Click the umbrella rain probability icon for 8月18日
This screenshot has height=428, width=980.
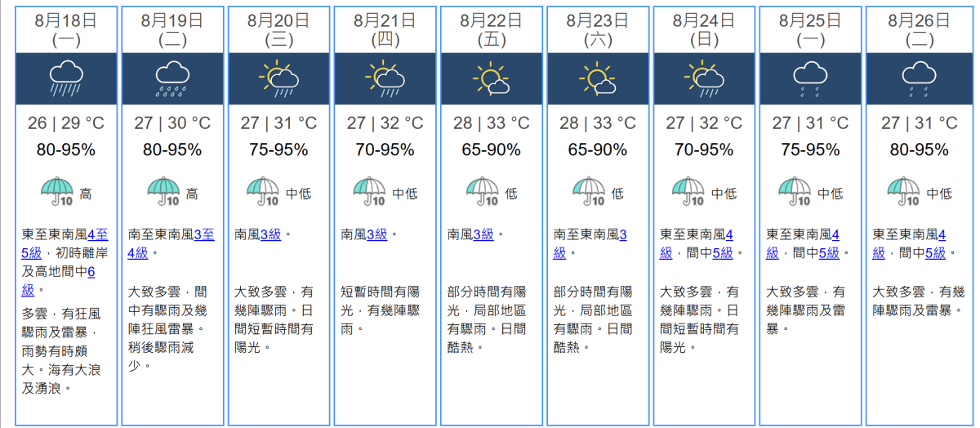tap(57, 193)
